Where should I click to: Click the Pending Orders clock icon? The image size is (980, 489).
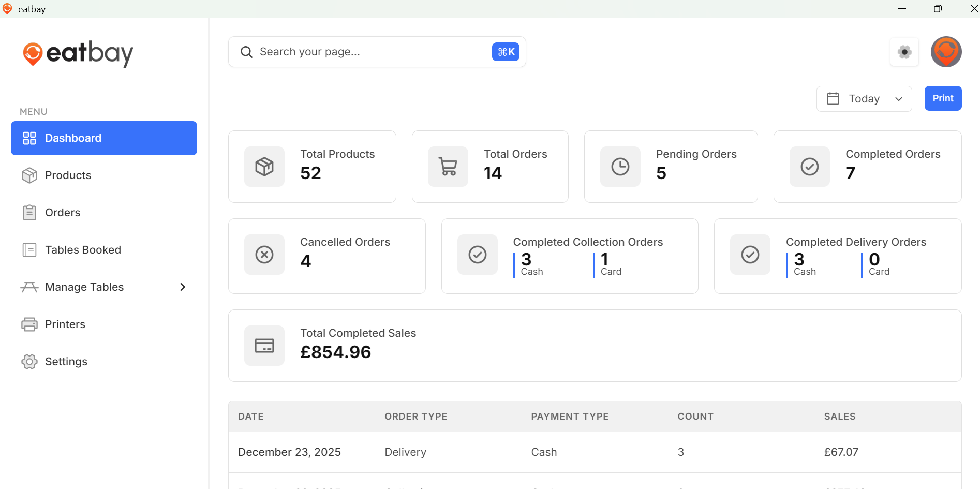620,167
